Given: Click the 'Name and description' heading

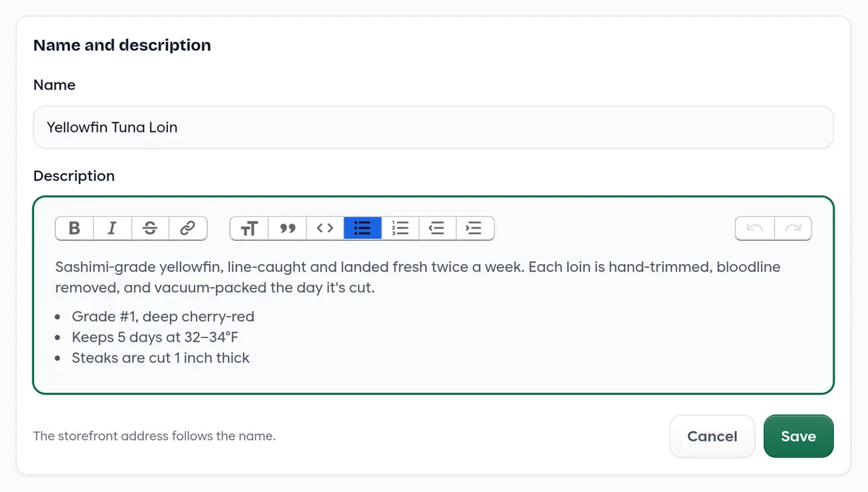Looking at the screenshot, I should point(122,45).
